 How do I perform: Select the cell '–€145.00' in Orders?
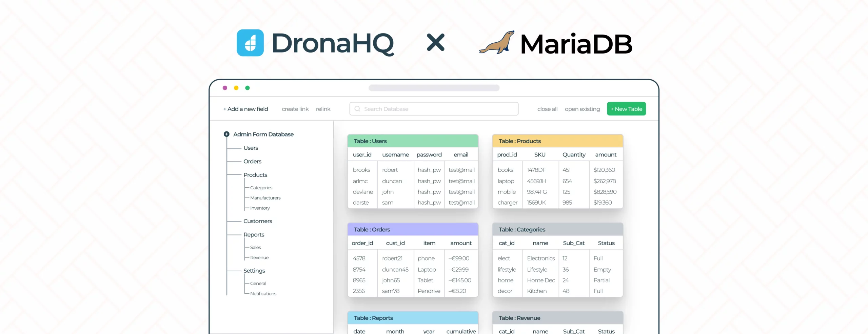coord(460,280)
